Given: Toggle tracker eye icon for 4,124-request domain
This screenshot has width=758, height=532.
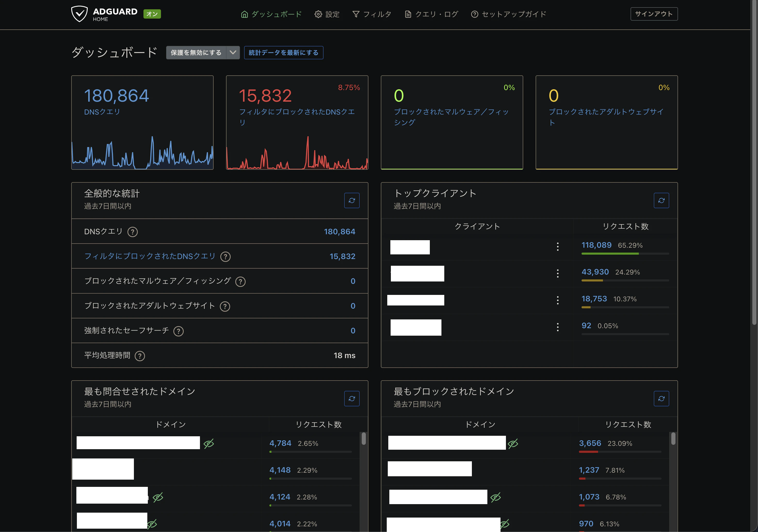Looking at the screenshot, I should tap(158, 497).
